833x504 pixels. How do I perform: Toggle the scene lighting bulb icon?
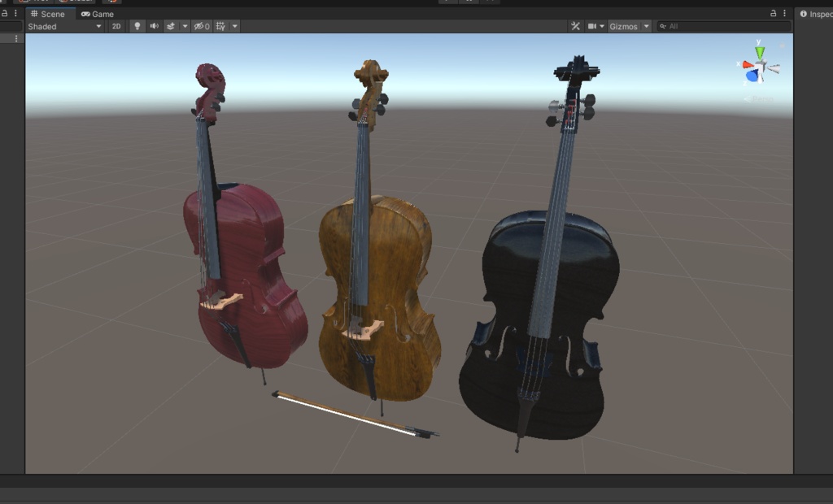point(137,26)
